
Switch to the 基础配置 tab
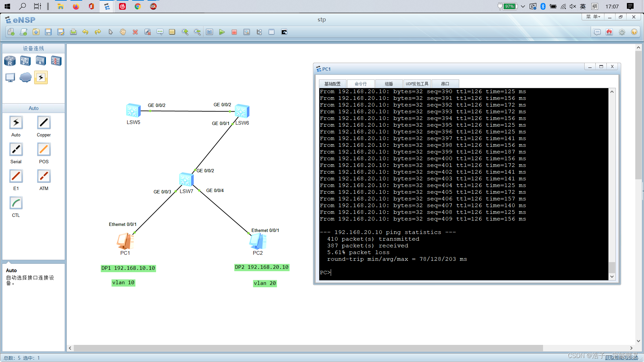332,84
